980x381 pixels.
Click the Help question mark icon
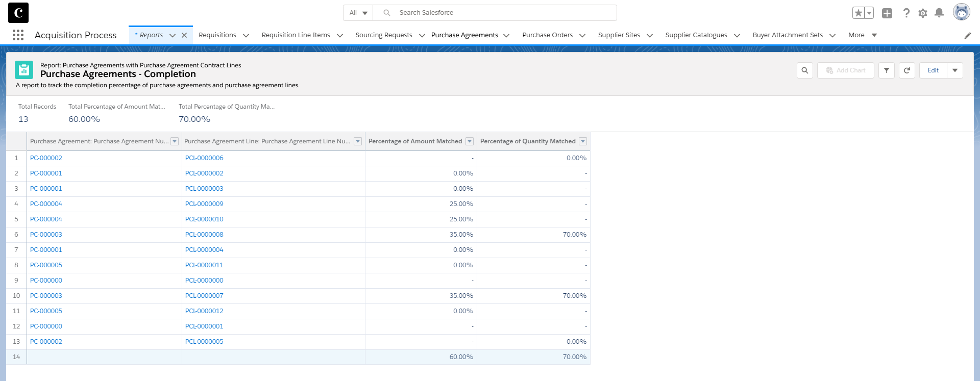point(906,13)
